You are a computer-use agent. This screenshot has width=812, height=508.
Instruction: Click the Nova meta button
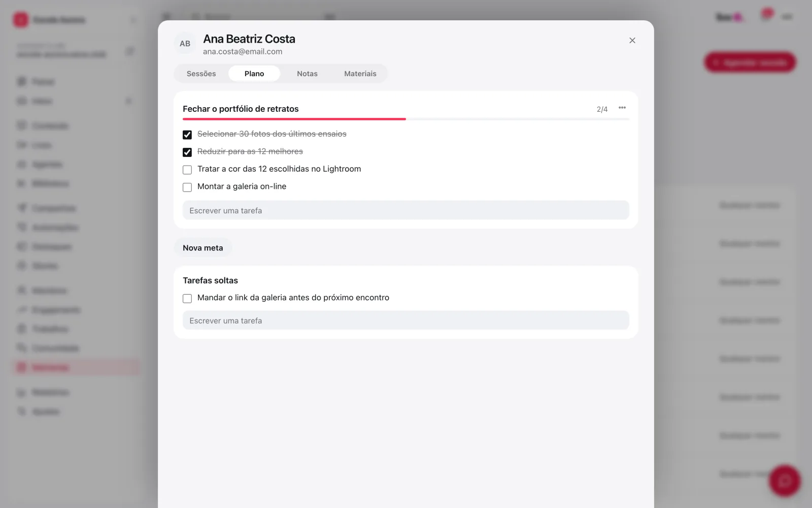203,248
